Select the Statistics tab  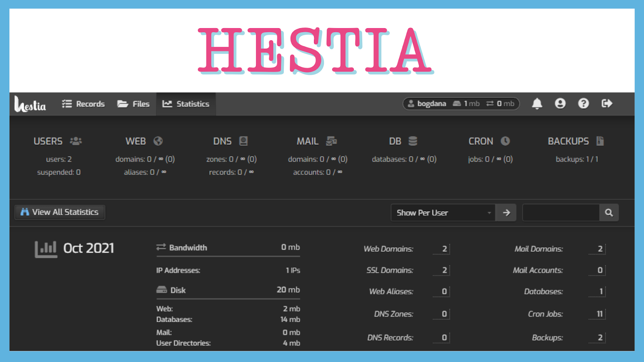click(186, 104)
